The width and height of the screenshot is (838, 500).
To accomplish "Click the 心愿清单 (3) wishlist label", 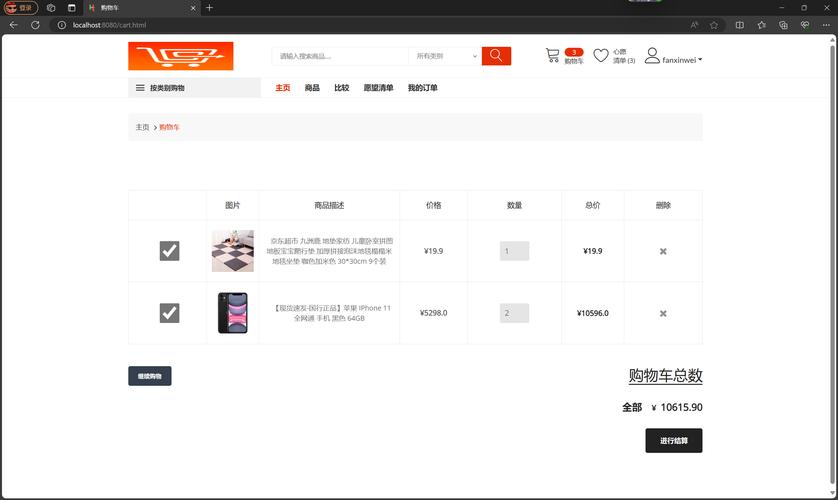I will [623, 56].
